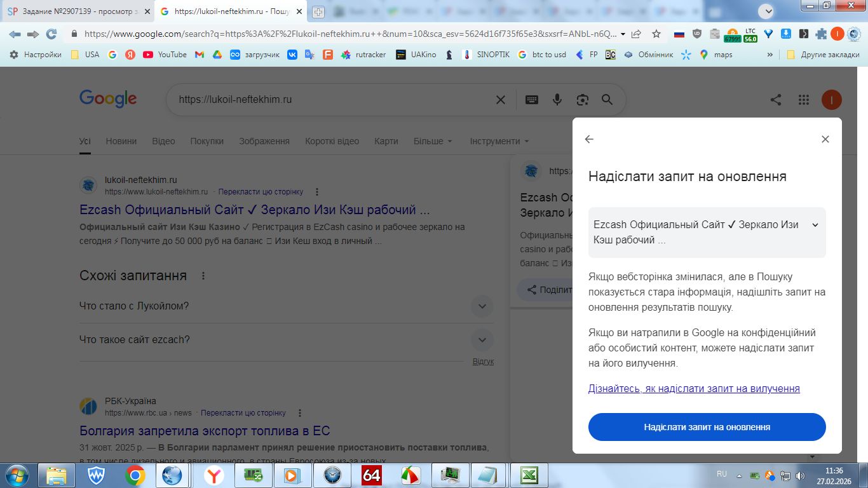Open the Google search share icon

coord(776,100)
